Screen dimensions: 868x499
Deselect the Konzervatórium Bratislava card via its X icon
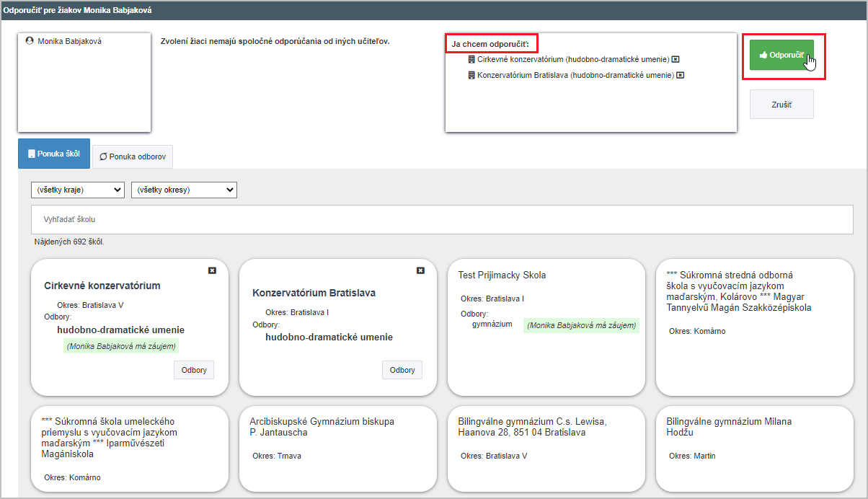(420, 270)
